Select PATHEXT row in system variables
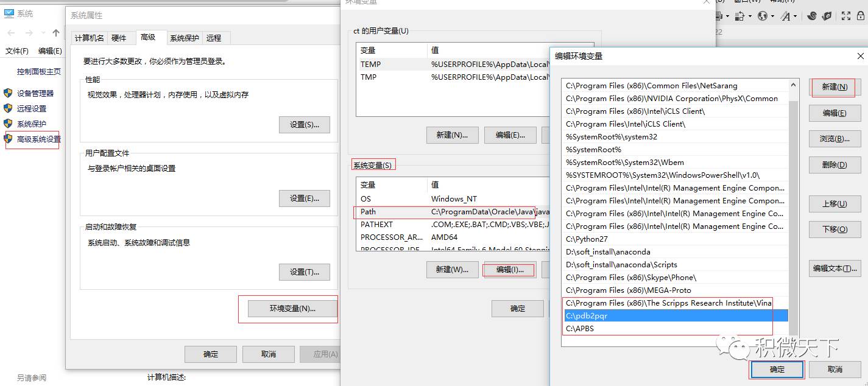Screen dimensions: 868x386 coord(454,225)
